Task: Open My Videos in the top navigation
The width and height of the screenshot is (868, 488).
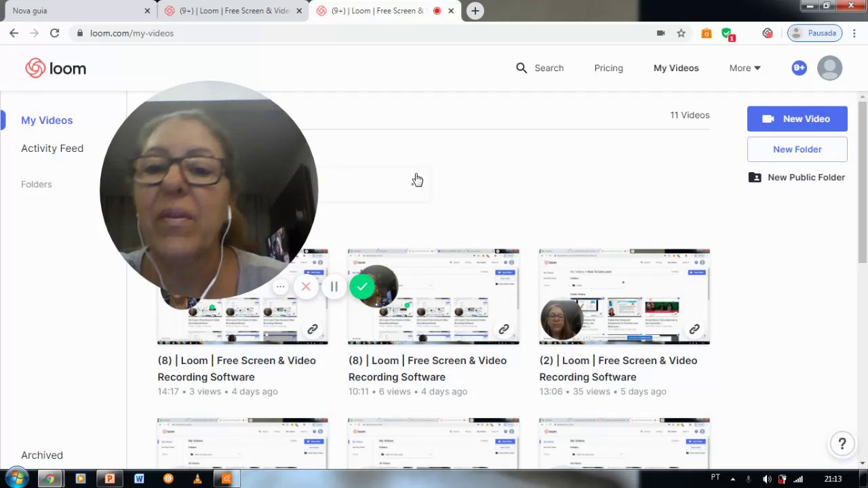Action: pyautogui.click(x=676, y=68)
